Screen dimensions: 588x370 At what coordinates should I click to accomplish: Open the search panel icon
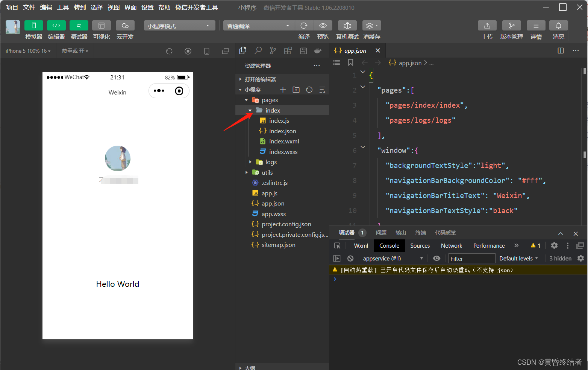click(258, 50)
